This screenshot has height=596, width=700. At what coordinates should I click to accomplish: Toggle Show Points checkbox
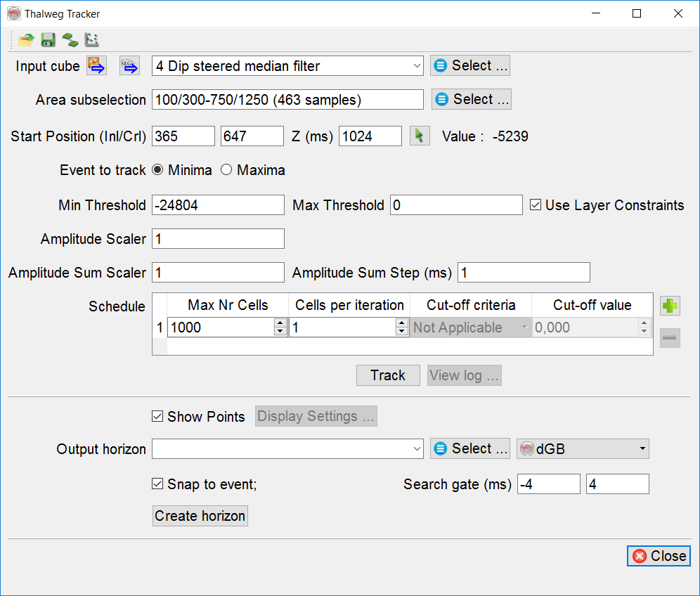tap(157, 416)
